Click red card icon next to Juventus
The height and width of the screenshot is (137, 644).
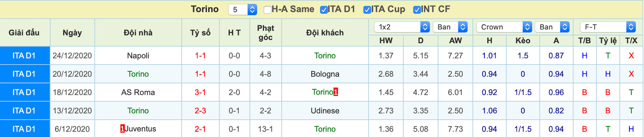[122, 129]
